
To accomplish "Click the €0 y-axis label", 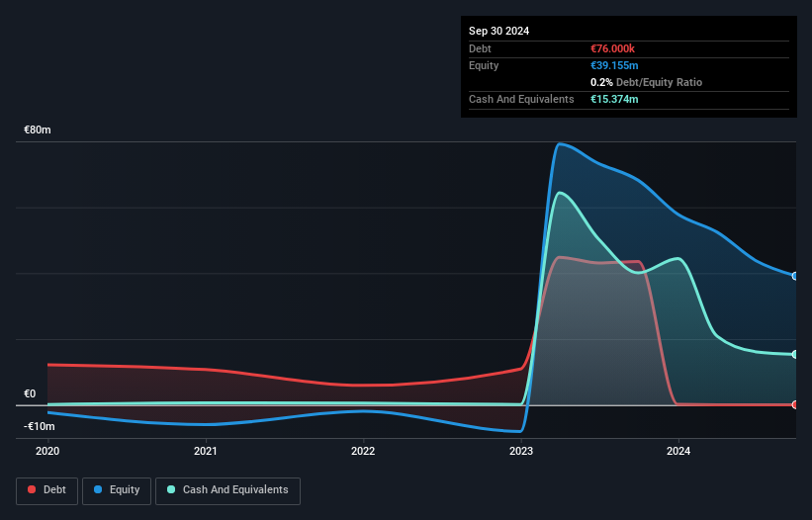I will click(x=30, y=393).
